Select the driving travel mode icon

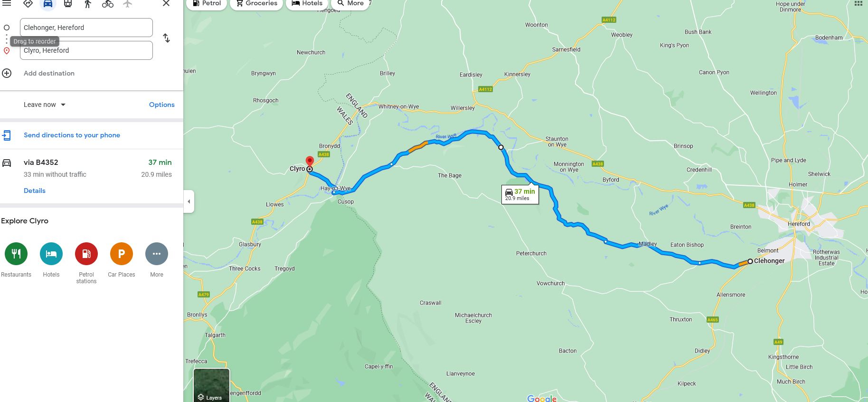(48, 4)
